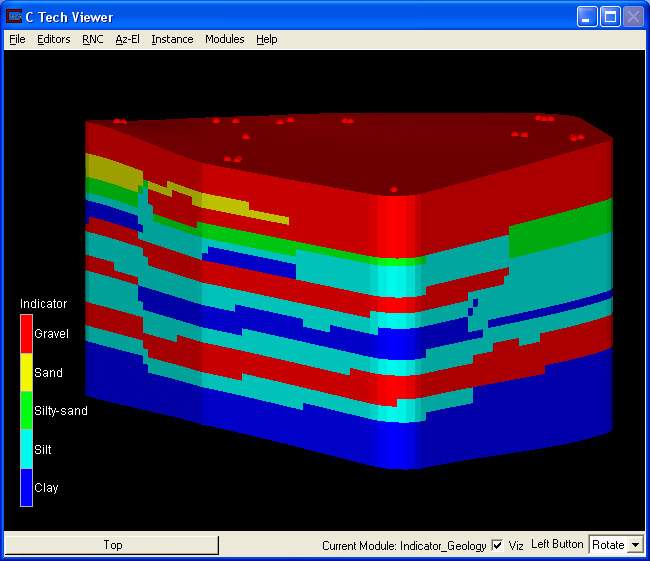Open the Modules menu
Screen dimensions: 650x561
point(224,39)
